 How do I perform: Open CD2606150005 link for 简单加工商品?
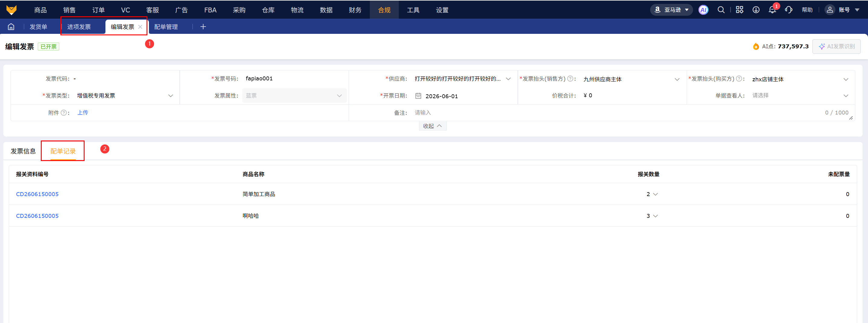(37, 194)
